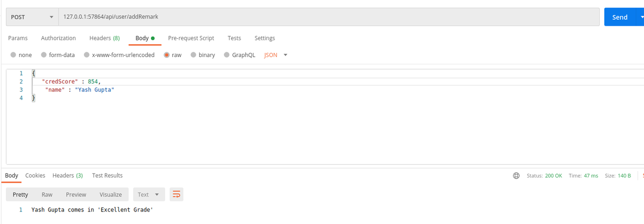The image size is (644, 224).
Task: Select the request Body tab
Action: pyautogui.click(x=144, y=38)
